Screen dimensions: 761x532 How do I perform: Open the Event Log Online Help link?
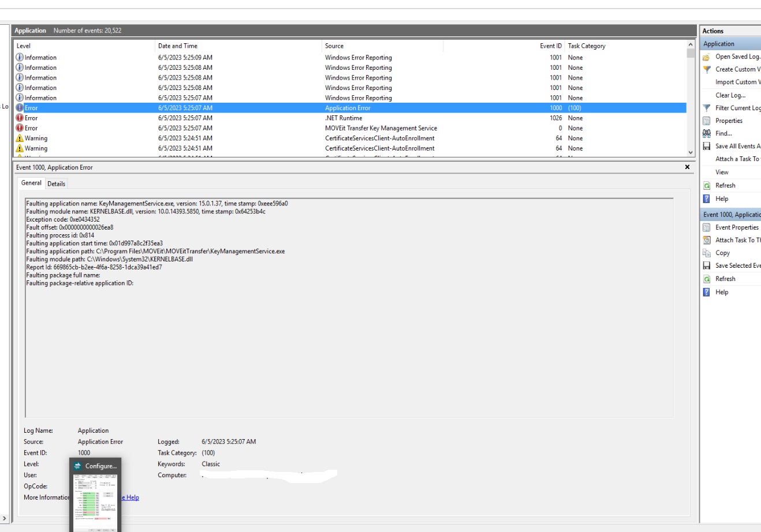tap(130, 497)
